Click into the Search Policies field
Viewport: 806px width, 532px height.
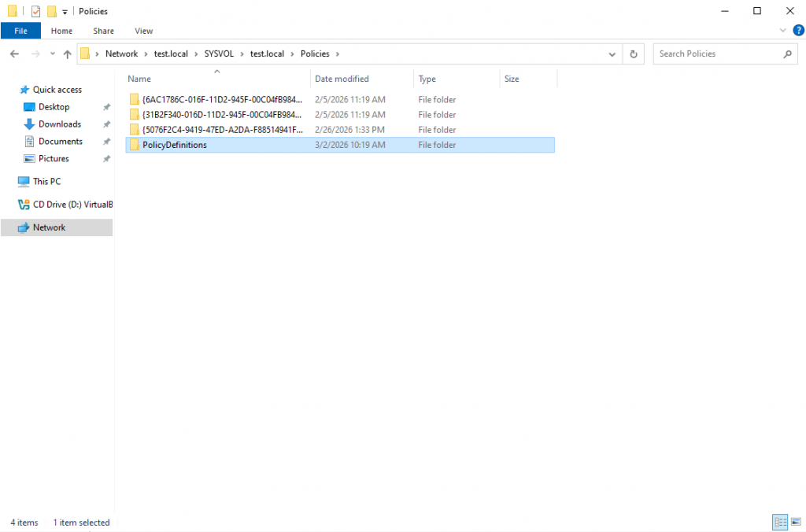tap(716, 54)
